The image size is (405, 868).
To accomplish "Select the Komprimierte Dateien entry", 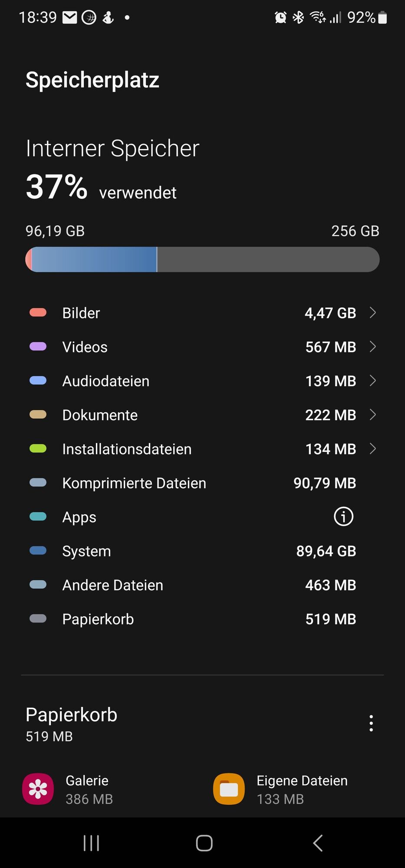I will [202, 483].
